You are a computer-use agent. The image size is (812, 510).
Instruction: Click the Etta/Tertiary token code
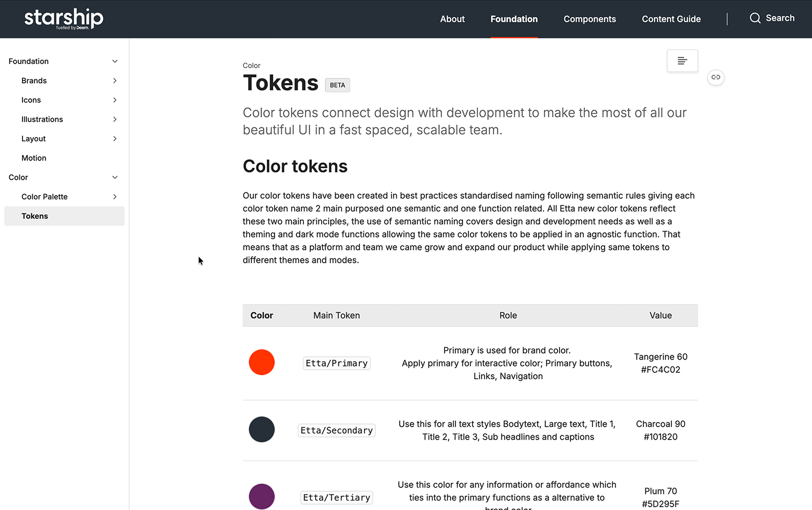337,498
